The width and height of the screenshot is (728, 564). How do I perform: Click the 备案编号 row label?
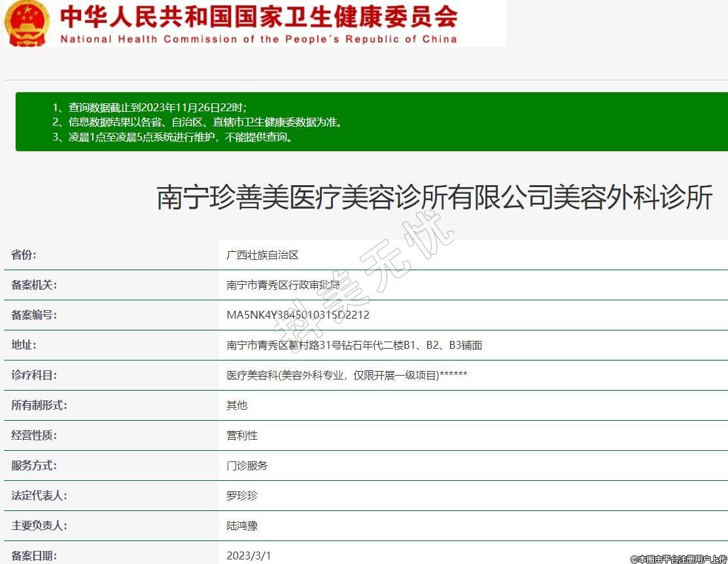click(34, 315)
